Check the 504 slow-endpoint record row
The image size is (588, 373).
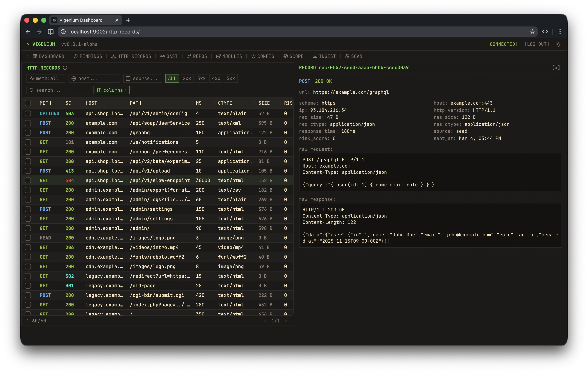(x=28, y=180)
